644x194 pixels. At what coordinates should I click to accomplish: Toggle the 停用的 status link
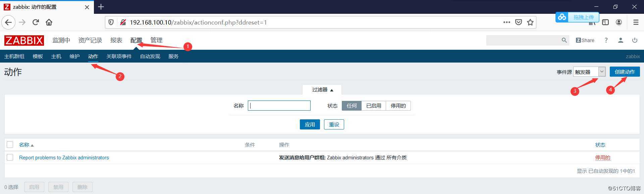[x=602, y=158]
